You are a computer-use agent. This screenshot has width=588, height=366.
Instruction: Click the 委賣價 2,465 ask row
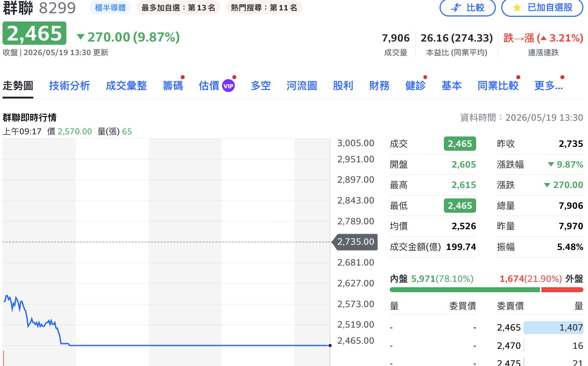tap(540, 327)
